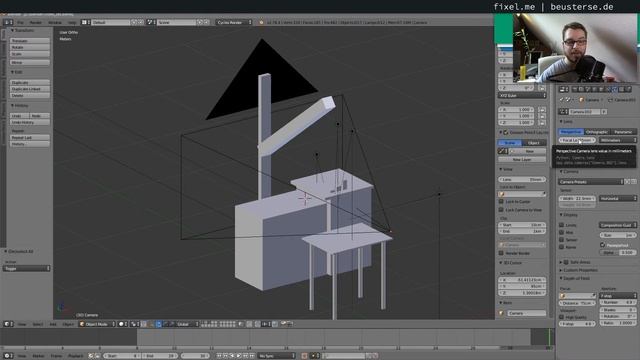The height and width of the screenshot is (360, 640).
Task: Open the viewport shading selector icon
Action: tap(122, 324)
